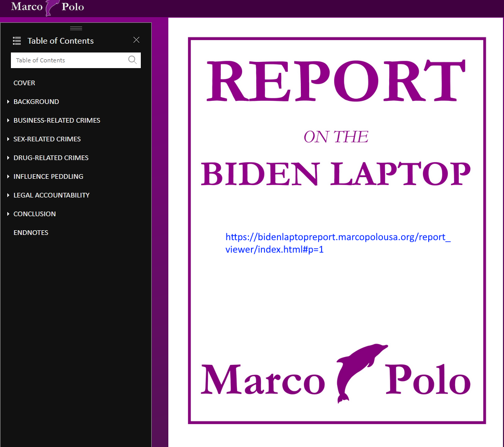The height and width of the screenshot is (447, 504).
Task: Expand the SEX-RELATED CRIMES arrow
Action: 8,139
